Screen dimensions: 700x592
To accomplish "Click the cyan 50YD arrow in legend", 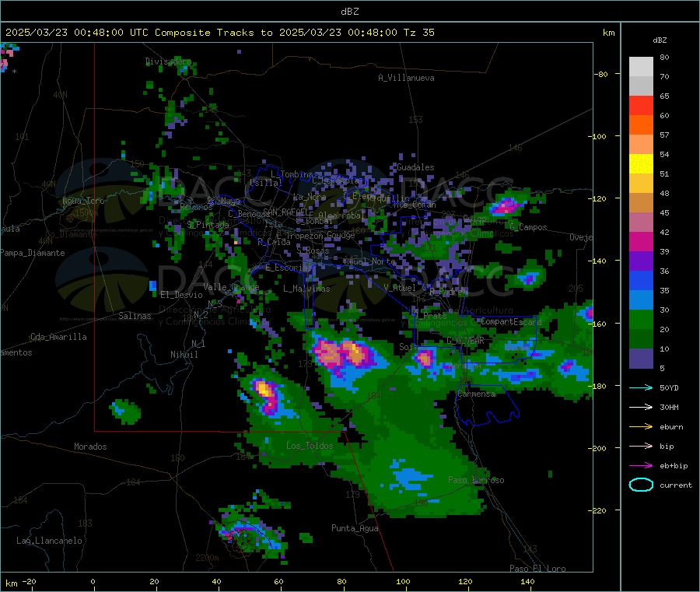I will click(641, 387).
